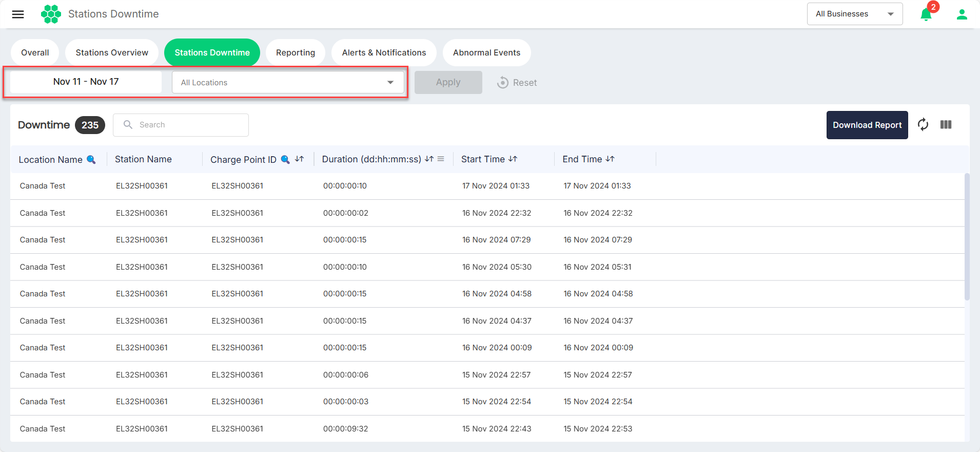Open the Nov 11 - Nov 17 date range picker

pyautogui.click(x=86, y=82)
